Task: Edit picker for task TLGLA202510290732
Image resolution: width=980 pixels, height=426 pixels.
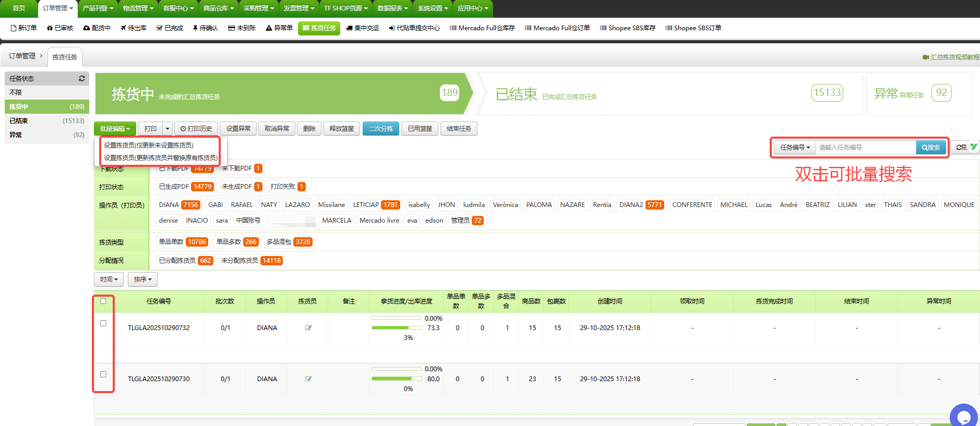Action: pos(308,328)
